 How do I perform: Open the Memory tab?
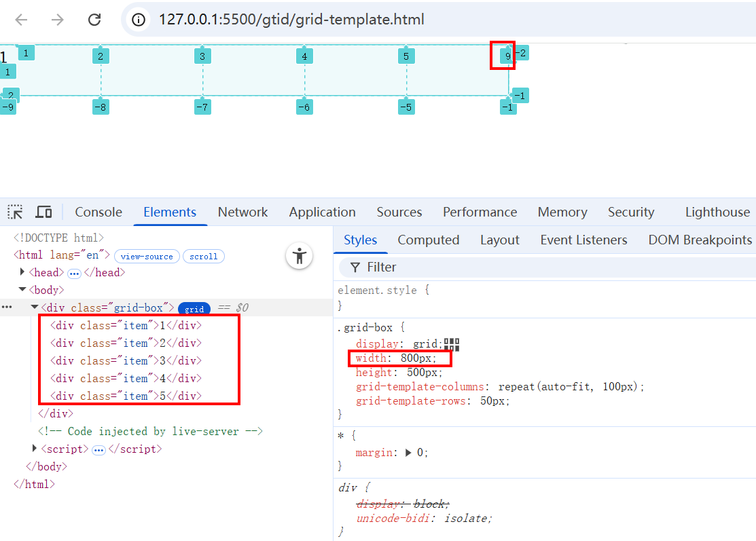point(562,212)
